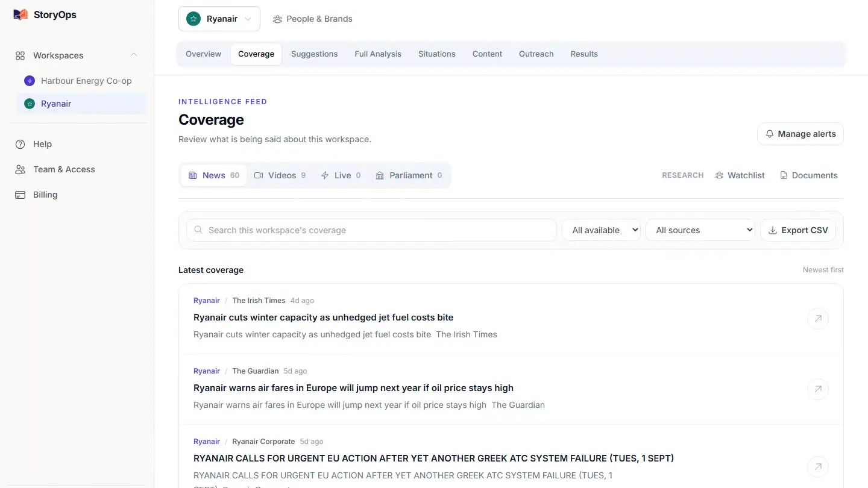Click the StoryOps logo icon
868x488 pixels.
20,14
